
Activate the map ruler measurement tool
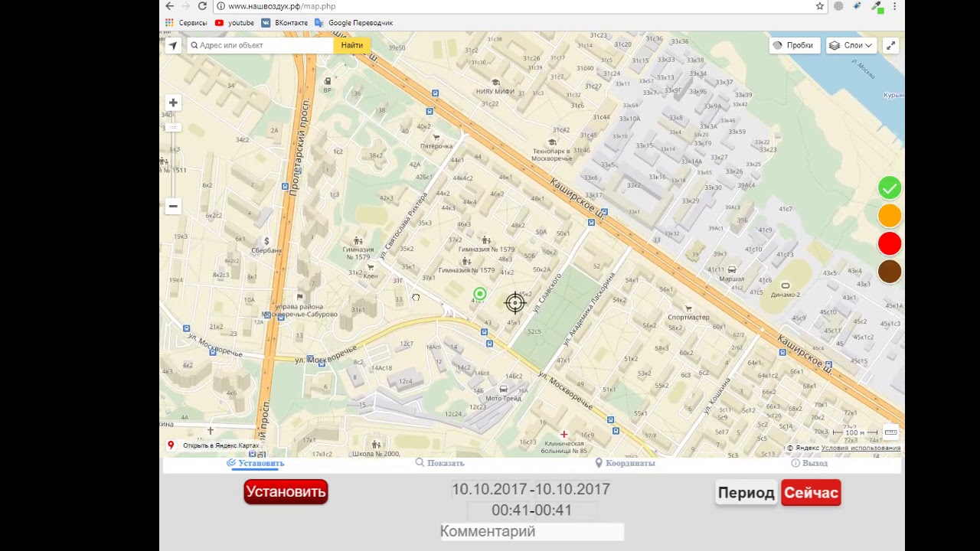(x=890, y=432)
